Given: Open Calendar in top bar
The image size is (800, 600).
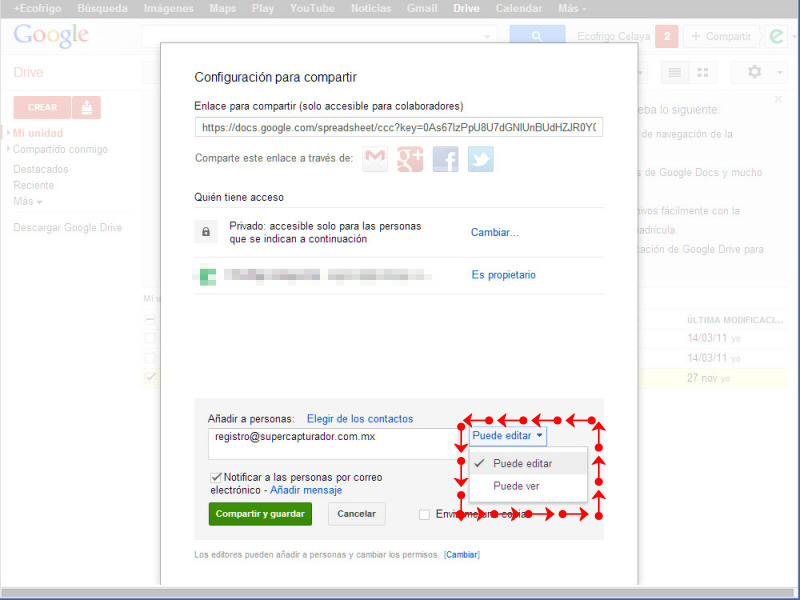Looking at the screenshot, I should click(519, 8).
